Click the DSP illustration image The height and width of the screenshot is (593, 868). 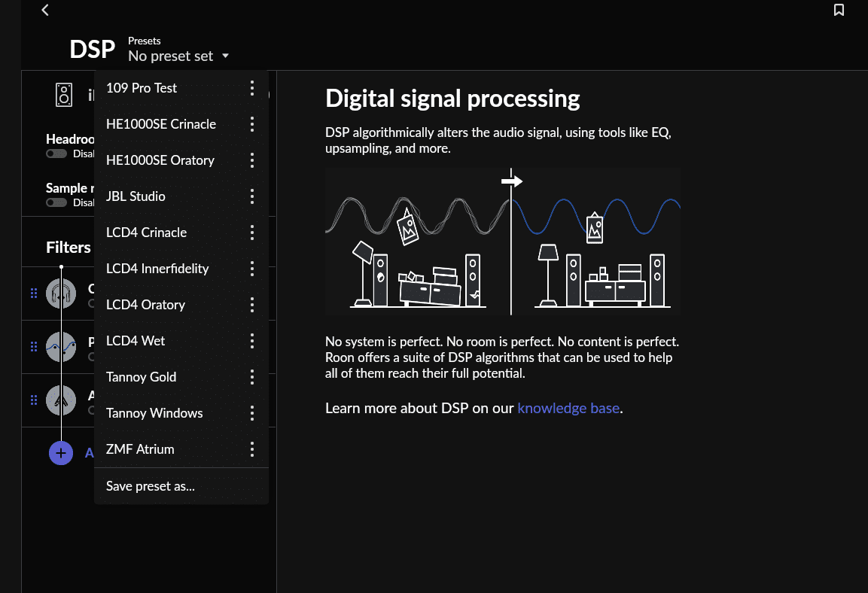pyautogui.click(x=503, y=242)
